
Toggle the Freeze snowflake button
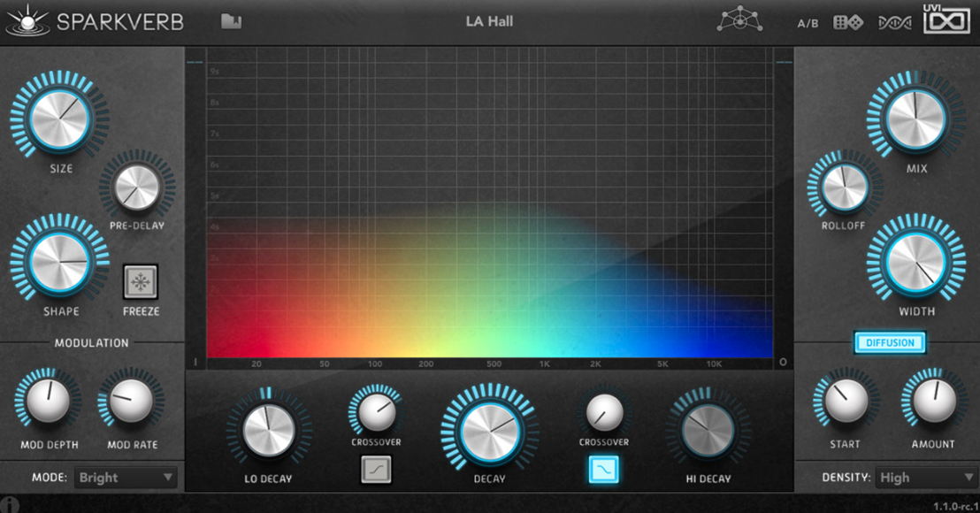click(x=141, y=283)
